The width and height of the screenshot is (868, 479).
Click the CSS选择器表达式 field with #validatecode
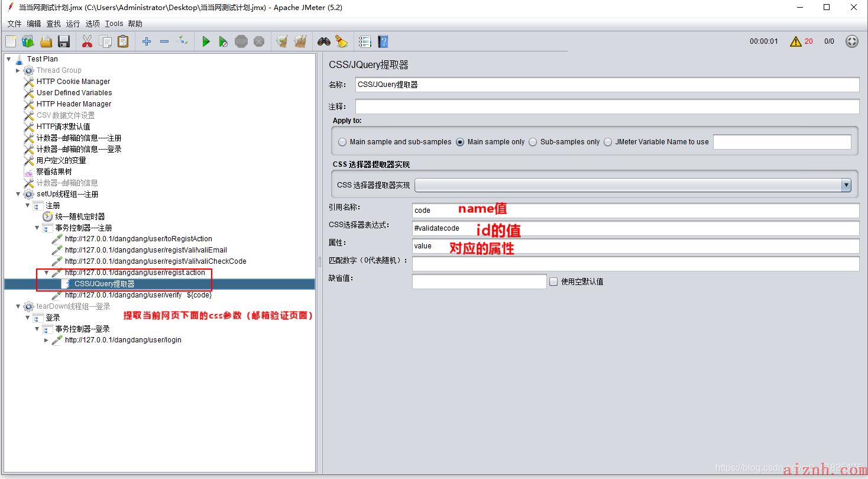tap(636, 228)
